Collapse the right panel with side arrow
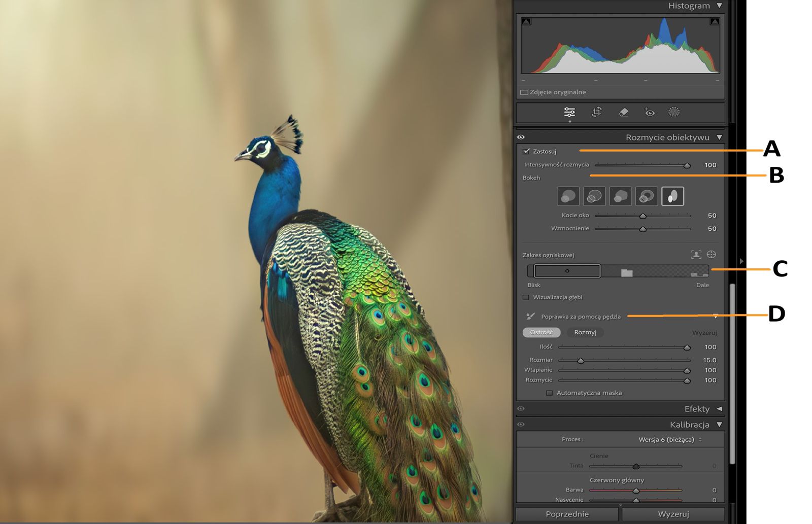812x524 pixels. click(x=741, y=261)
